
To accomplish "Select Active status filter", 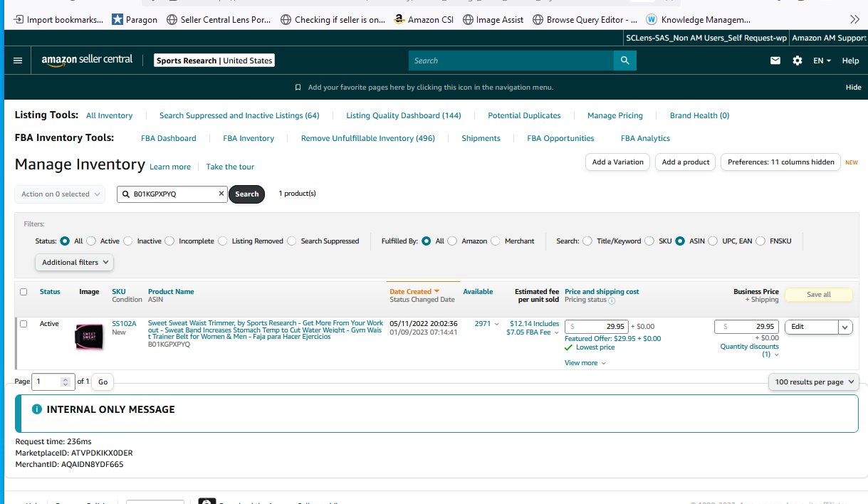I will 91,241.
